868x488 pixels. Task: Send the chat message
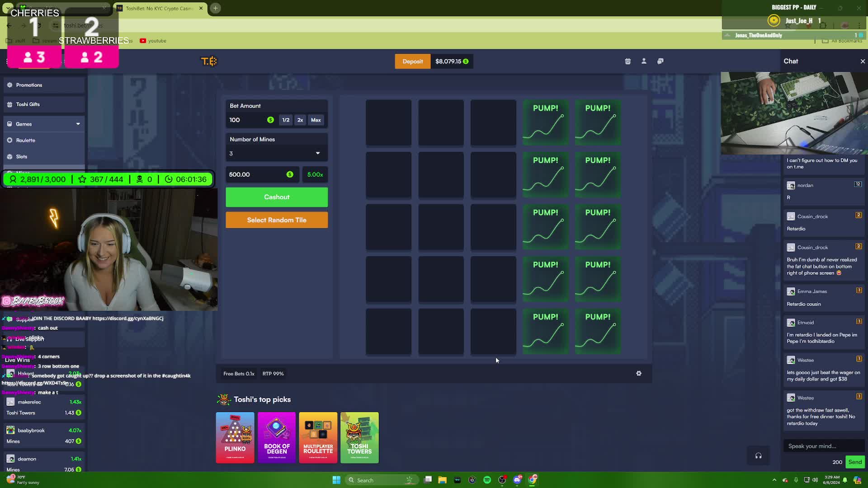855,462
